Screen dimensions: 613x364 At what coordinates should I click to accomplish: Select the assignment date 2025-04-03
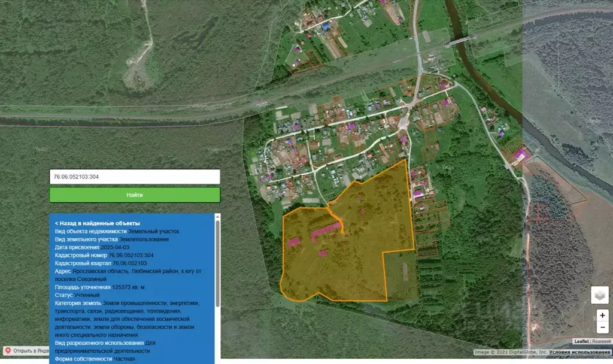(x=115, y=247)
